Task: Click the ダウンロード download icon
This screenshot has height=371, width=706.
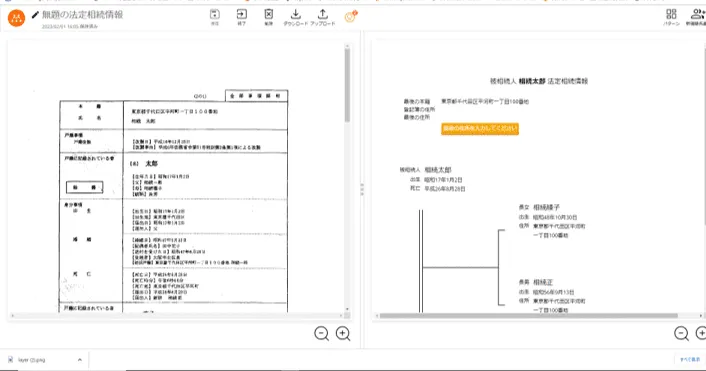Action: tap(295, 14)
